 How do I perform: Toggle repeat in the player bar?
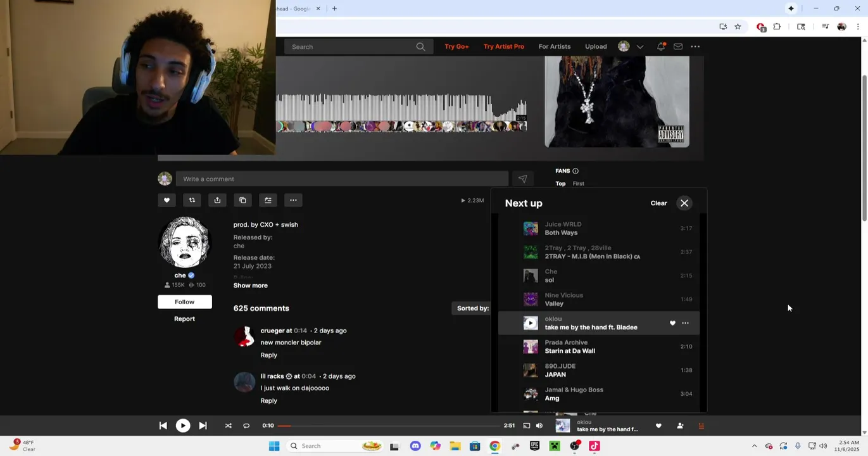click(246, 426)
